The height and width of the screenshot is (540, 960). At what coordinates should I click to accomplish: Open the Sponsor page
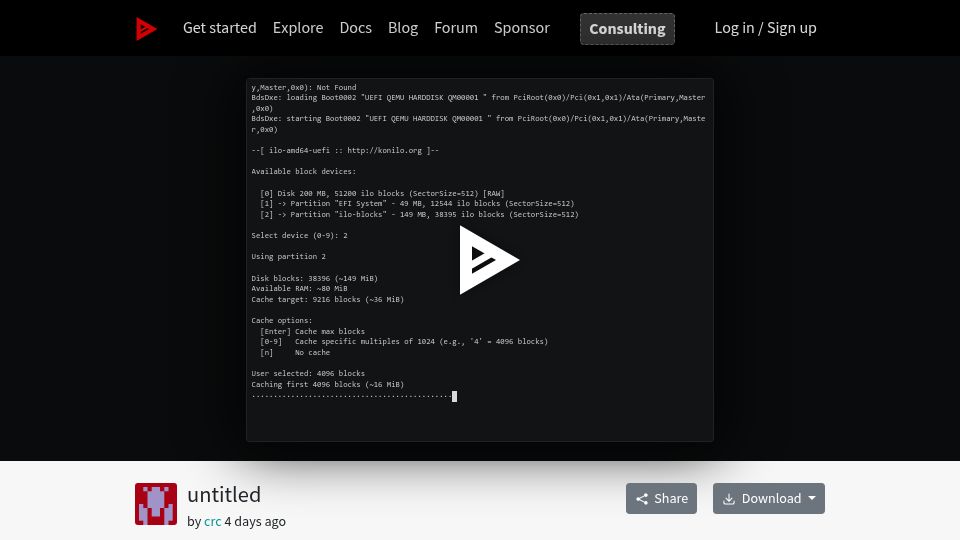(x=522, y=28)
